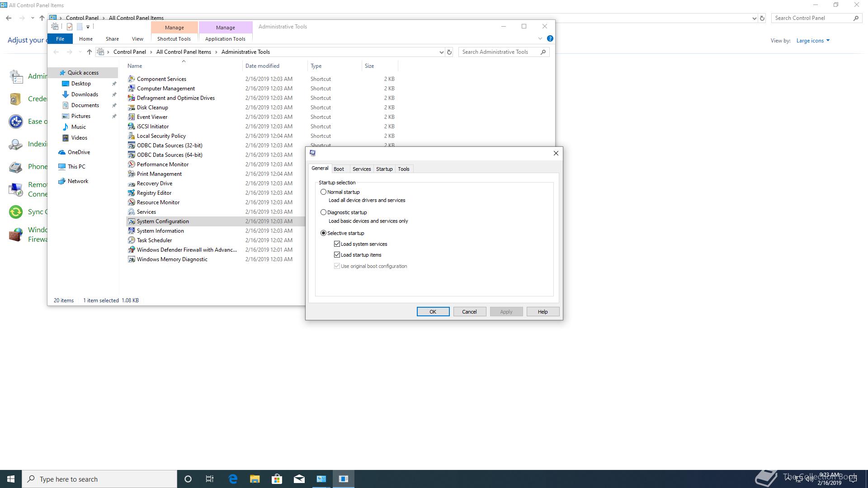The height and width of the screenshot is (488, 868).
Task: Select the Normal startup radio button
Action: 323,192
